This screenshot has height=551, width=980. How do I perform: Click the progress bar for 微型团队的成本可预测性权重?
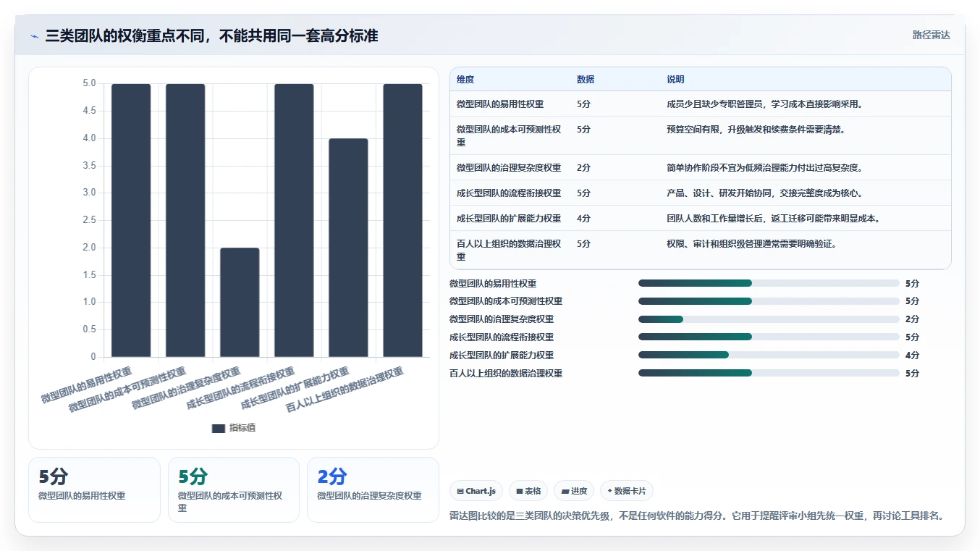769,301
